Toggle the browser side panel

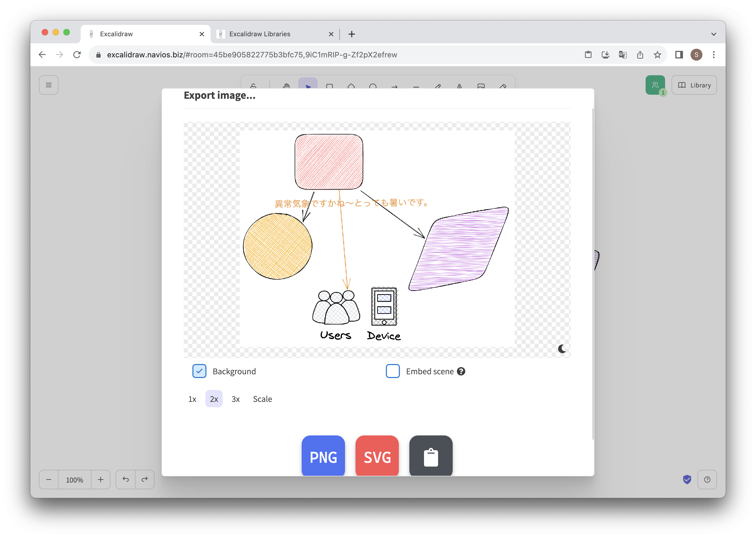pos(679,55)
